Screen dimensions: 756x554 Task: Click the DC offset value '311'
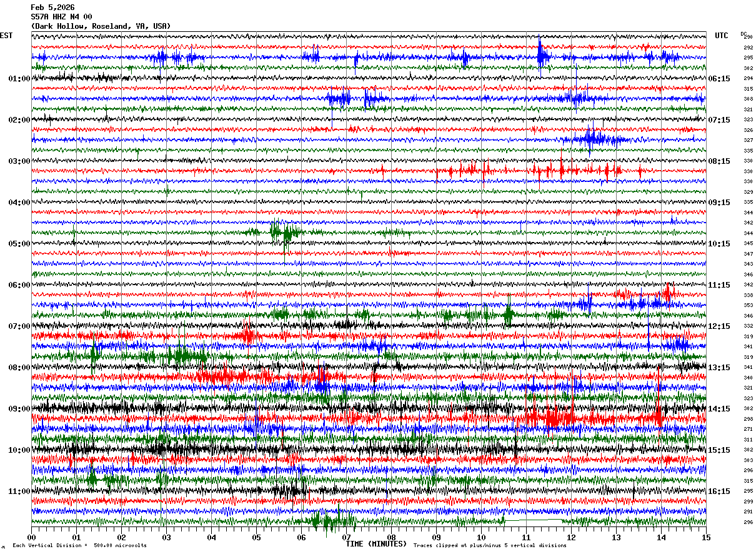(748, 440)
